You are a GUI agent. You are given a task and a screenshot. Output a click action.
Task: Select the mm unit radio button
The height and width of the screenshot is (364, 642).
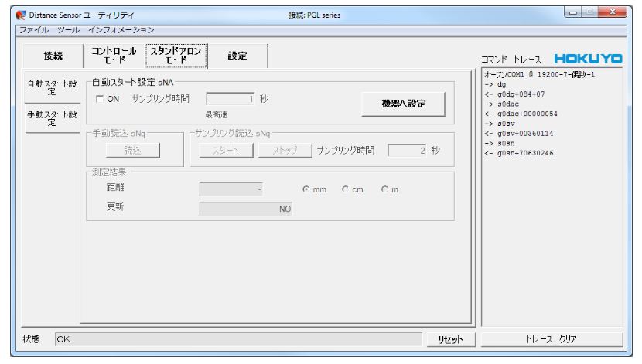tap(306, 190)
